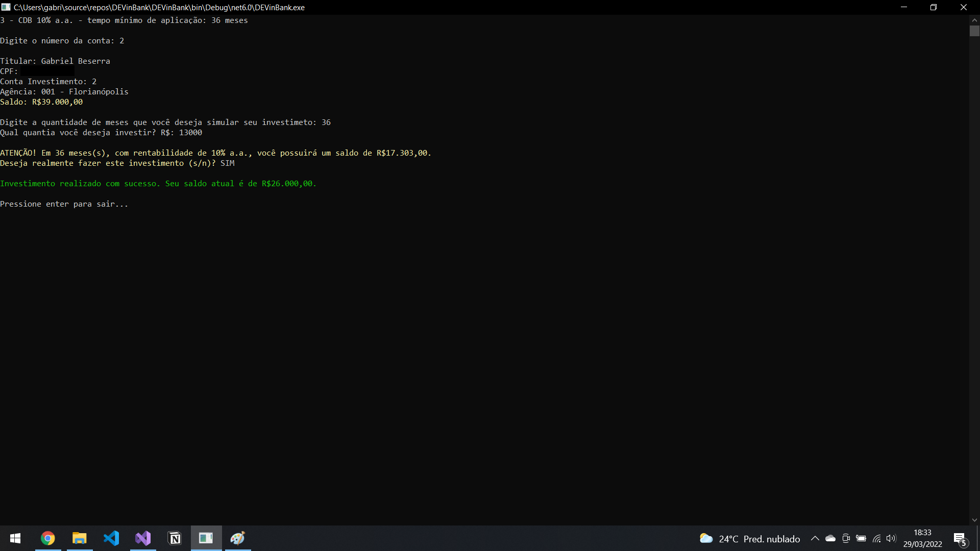Viewport: 980px width, 551px height.
Task: Open Google Chrome from the taskbar
Action: click(47, 538)
